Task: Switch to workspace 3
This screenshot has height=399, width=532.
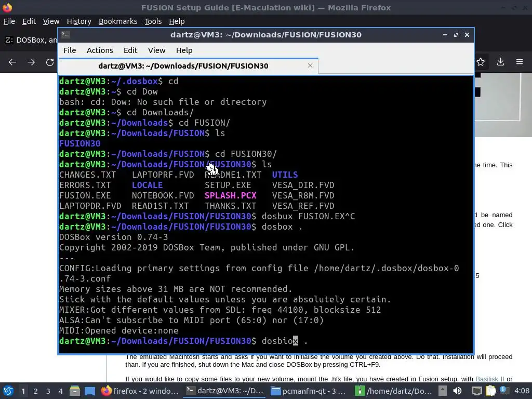Action: 48,391
